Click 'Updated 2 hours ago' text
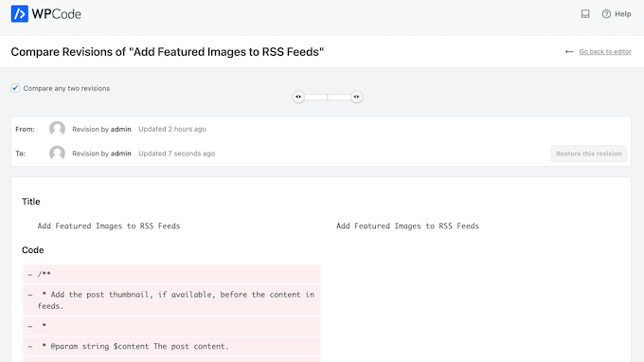 172,129
